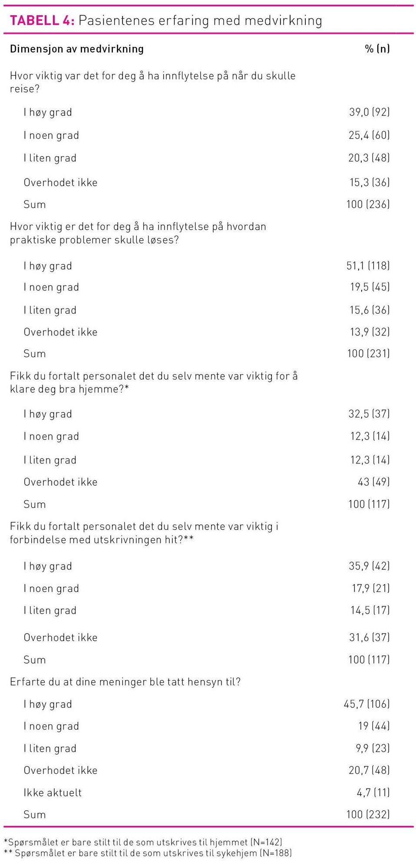The width and height of the screenshot is (416, 868).
Task: Select the question 'Erfarte du at dine meninger'
Action: pyautogui.click(x=125, y=682)
